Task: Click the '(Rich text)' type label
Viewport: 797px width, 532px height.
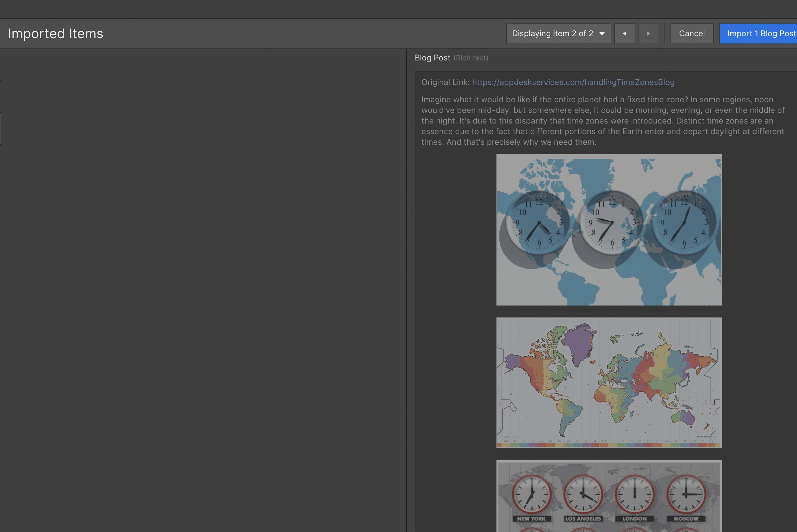Action: click(x=471, y=58)
